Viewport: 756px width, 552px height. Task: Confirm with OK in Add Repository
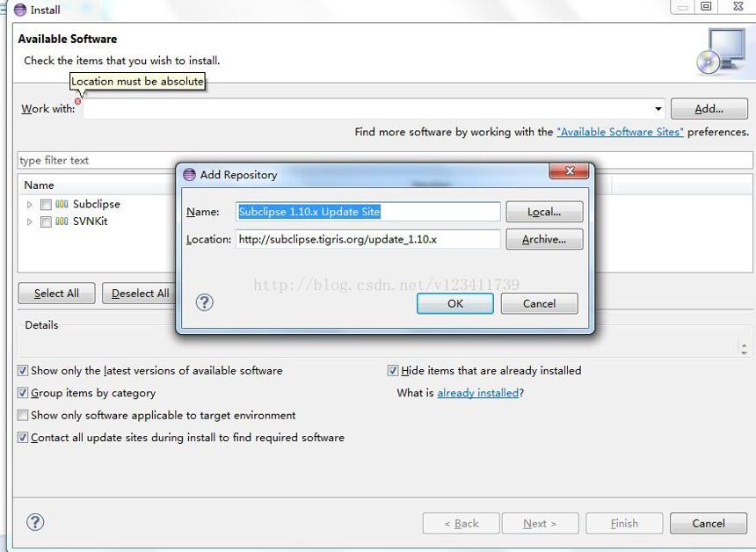pyautogui.click(x=455, y=304)
